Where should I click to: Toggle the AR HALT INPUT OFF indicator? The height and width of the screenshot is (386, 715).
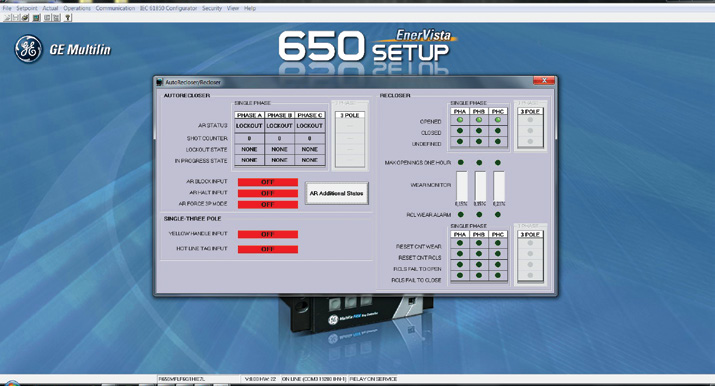point(268,193)
